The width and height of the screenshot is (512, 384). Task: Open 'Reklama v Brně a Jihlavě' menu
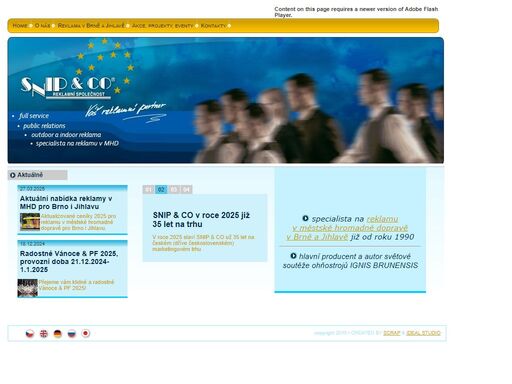91,26
